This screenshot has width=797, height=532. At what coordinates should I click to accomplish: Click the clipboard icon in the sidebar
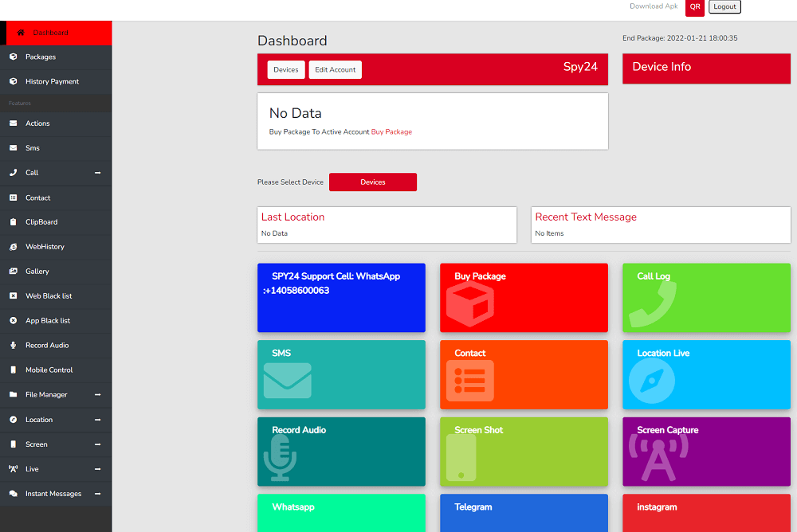[13, 222]
